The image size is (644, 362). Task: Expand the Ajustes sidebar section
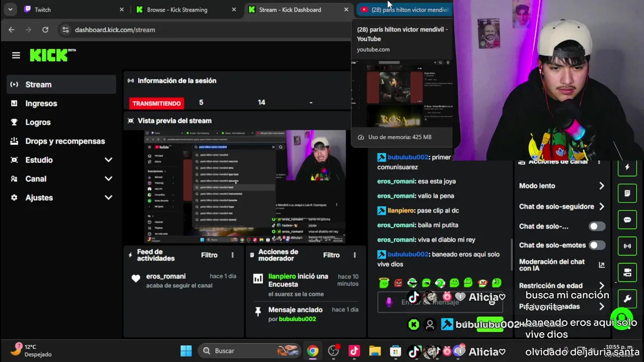pos(108,198)
